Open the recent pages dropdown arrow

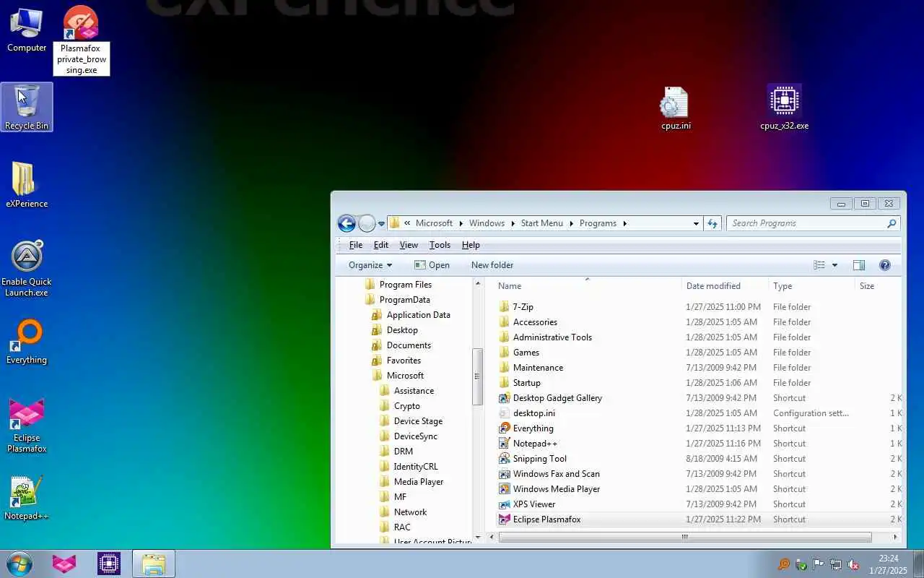pyautogui.click(x=381, y=224)
